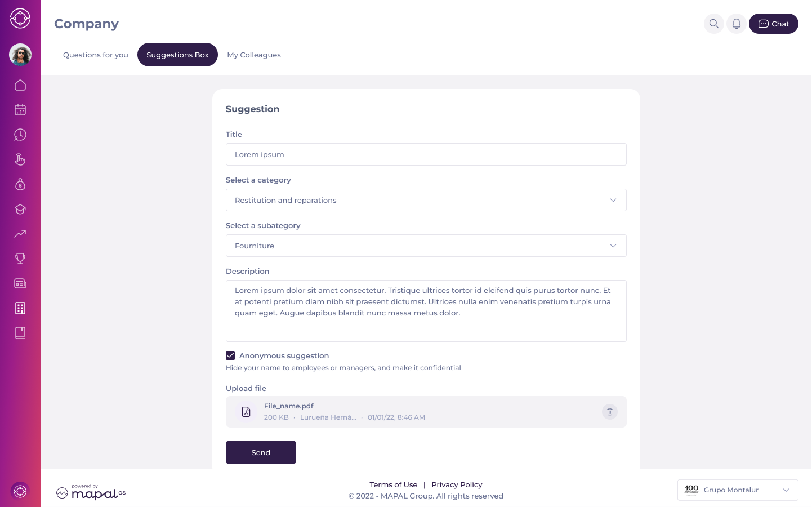
Task: Click the Send button
Action: (261, 452)
